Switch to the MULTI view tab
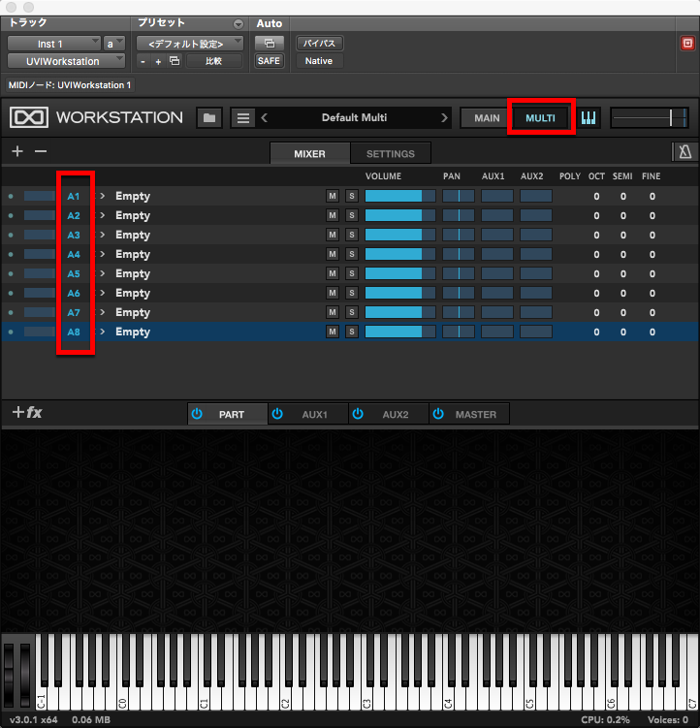The height and width of the screenshot is (728, 700). click(540, 118)
